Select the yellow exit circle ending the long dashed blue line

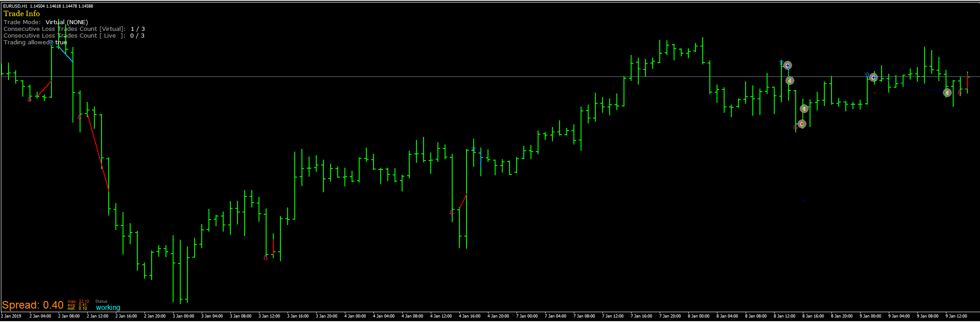tap(947, 93)
